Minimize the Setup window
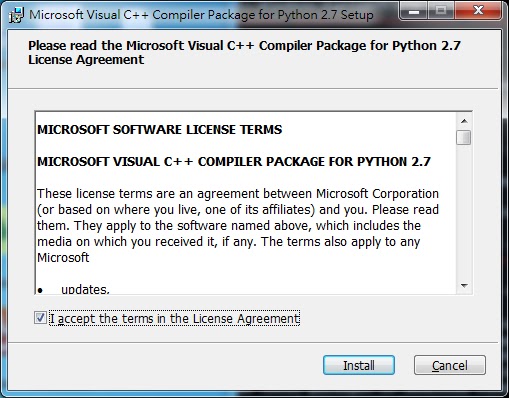The image size is (509, 398). [414, 11]
